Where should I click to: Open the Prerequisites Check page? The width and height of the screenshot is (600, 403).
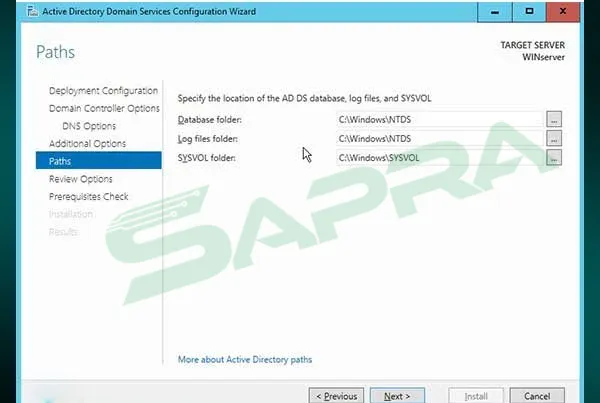pos(88,197)
